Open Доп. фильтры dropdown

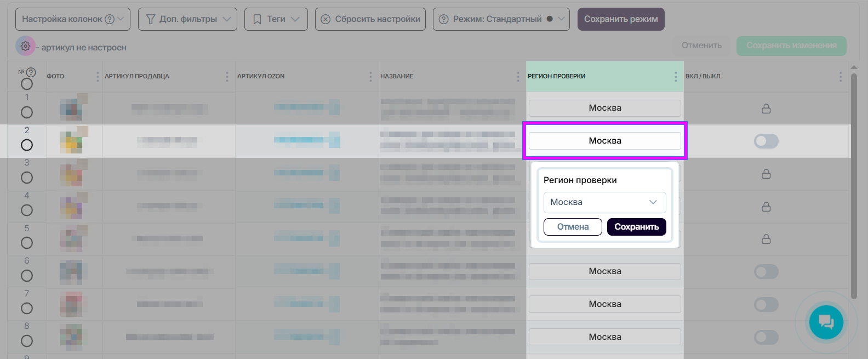187,19
